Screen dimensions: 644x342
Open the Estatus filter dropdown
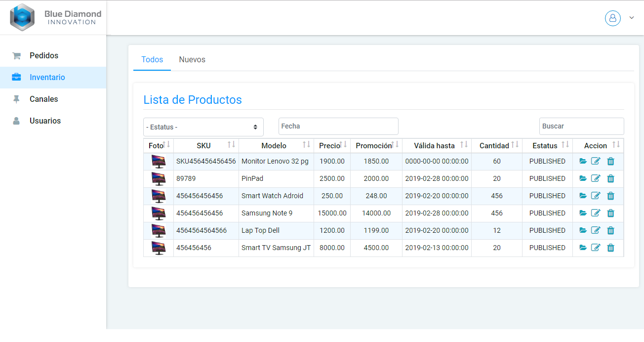coord(203,127)
